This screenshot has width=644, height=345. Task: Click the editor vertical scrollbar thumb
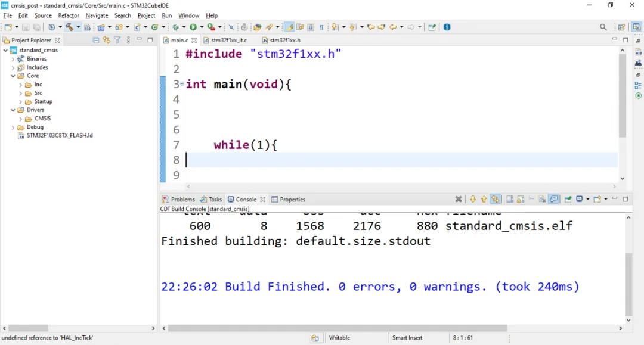622,95
